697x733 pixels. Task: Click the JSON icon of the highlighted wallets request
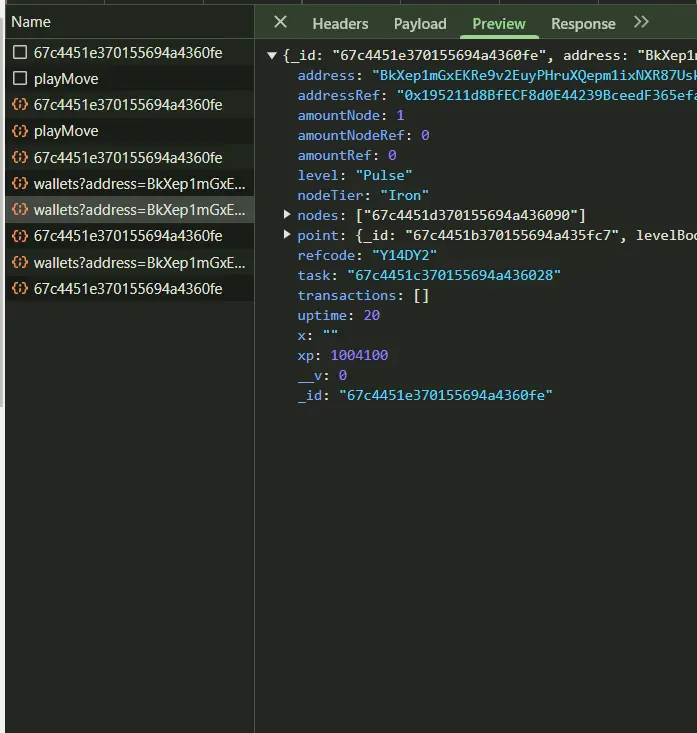click(x=20, y=209)
